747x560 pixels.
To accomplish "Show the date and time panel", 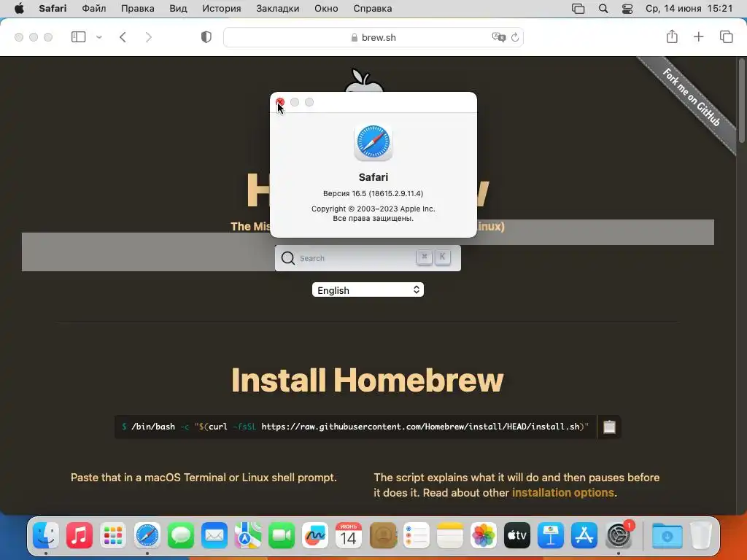I will click(689, 9).
